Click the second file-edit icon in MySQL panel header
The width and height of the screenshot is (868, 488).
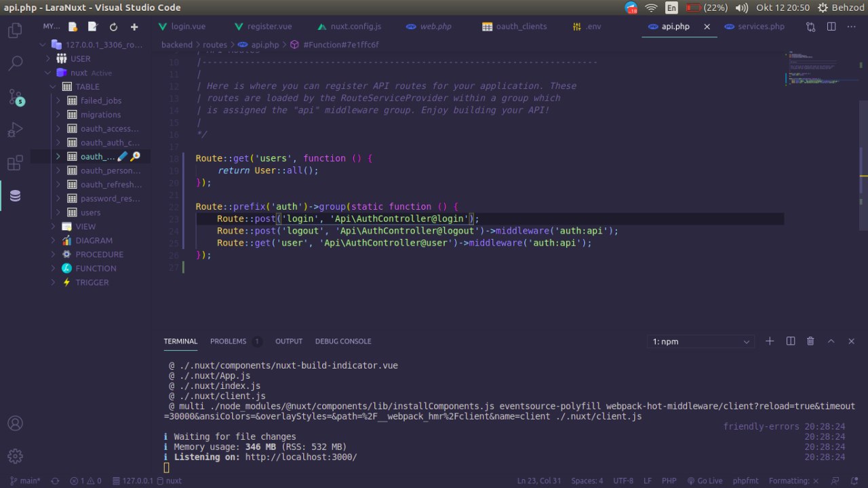pos(93,27)
